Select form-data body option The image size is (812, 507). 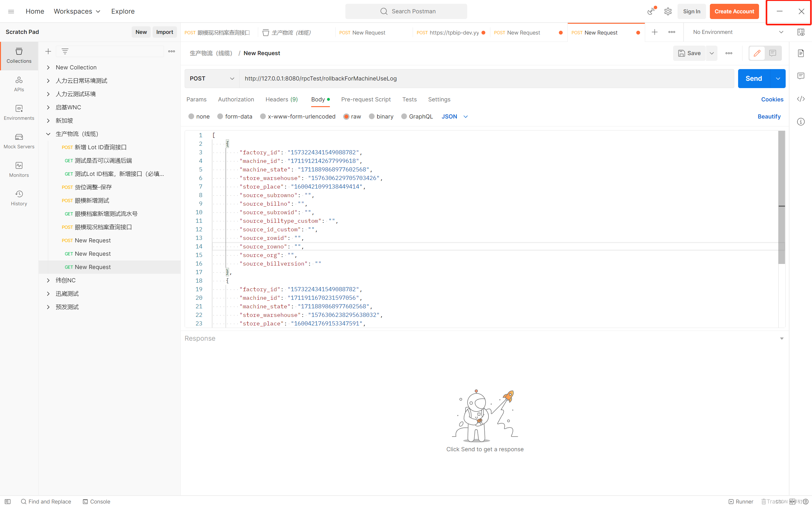point(220,116)
